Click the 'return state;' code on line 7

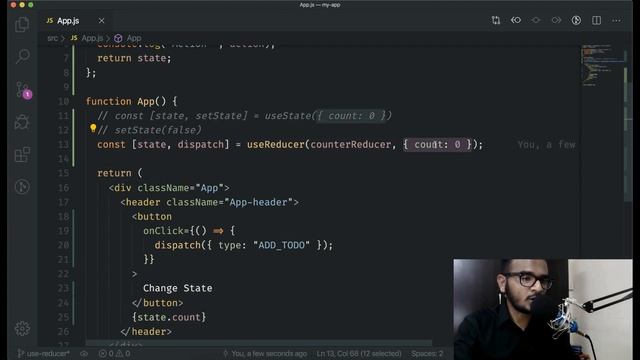coord(134,58)
